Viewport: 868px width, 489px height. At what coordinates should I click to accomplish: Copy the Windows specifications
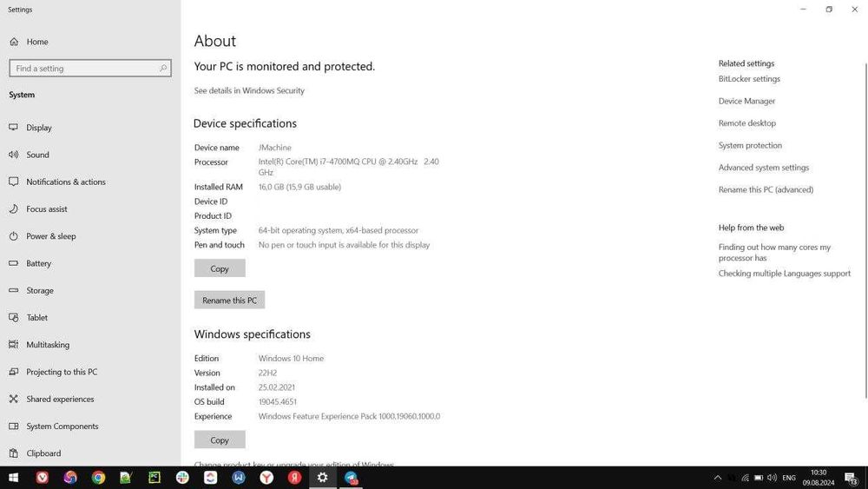(220, 439)
